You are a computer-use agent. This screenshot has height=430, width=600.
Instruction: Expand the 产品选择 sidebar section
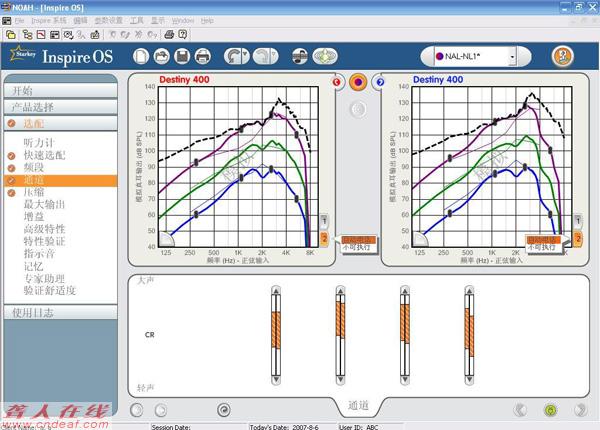60,107
